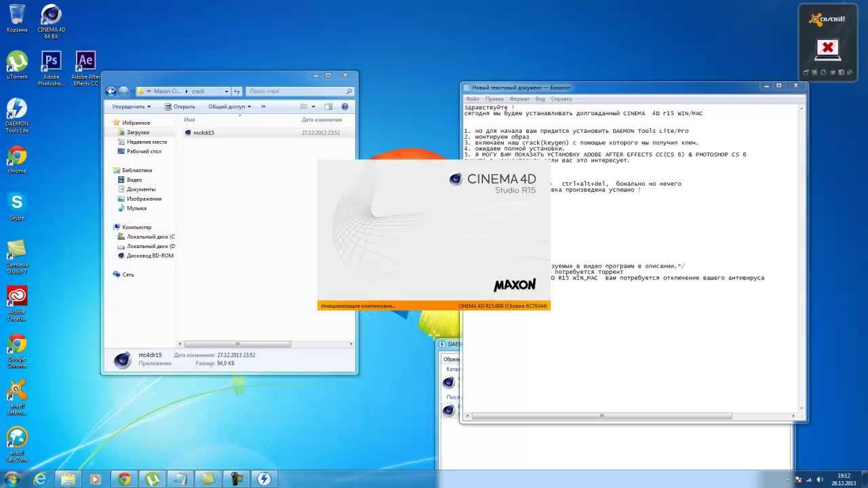868x488 pixels.
Task: Select Избранное in Explorer navigation pane
Action: (136, 123)
